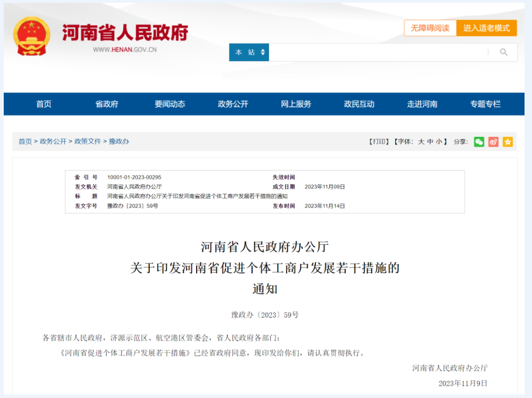
Task: Set font size to 小
Action: 439,142
